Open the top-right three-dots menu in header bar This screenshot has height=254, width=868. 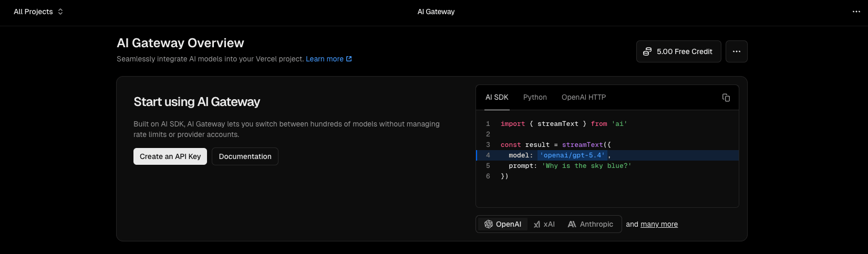pyautogui.click(x=856, y=12)
